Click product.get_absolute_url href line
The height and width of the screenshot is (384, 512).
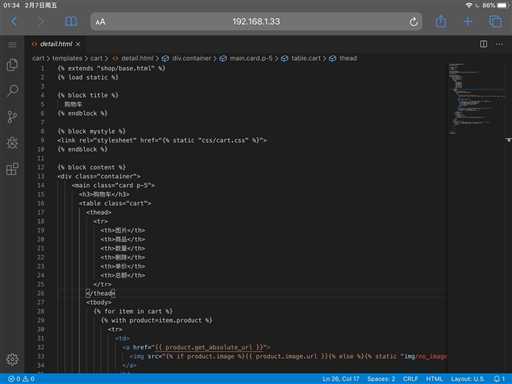tap(196, 347)
